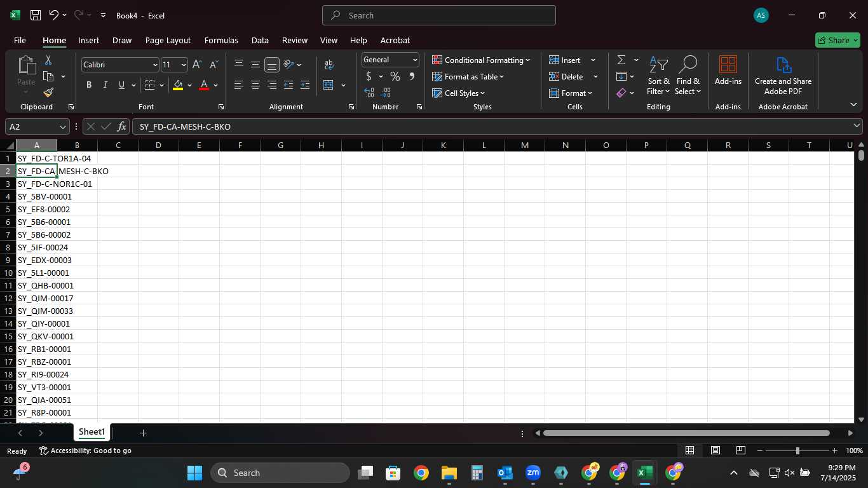Open the File menu
868x488 pixels.
click(x=20, y=40)
